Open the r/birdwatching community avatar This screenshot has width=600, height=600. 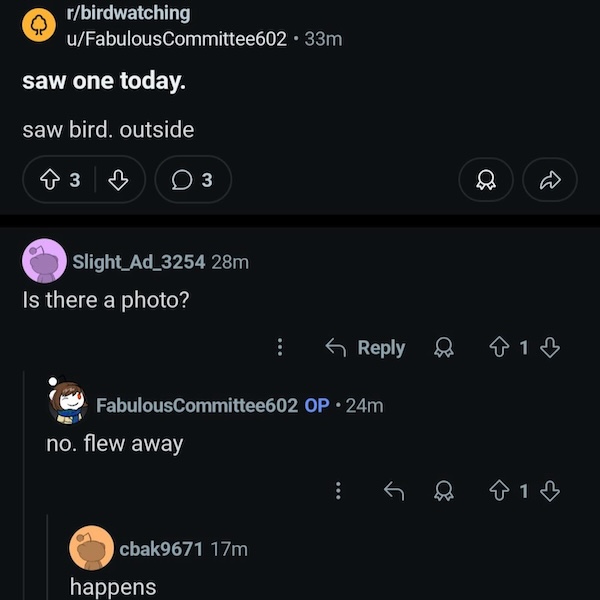click(39, 26)
